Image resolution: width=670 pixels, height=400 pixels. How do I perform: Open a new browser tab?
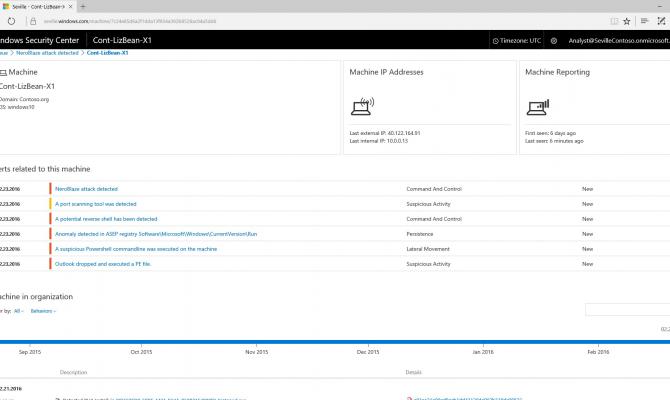click(x=83, y=6)
